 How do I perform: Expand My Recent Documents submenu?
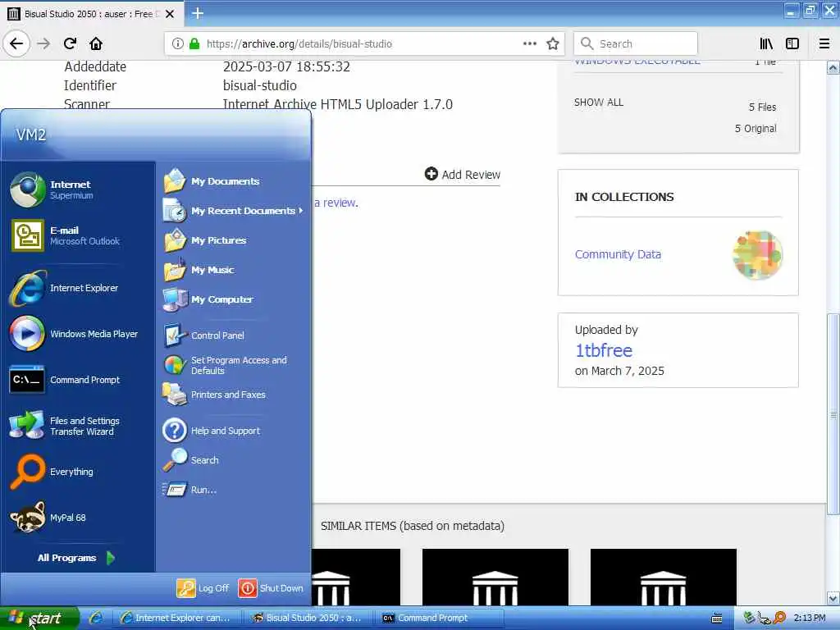[x=233, y=211]
